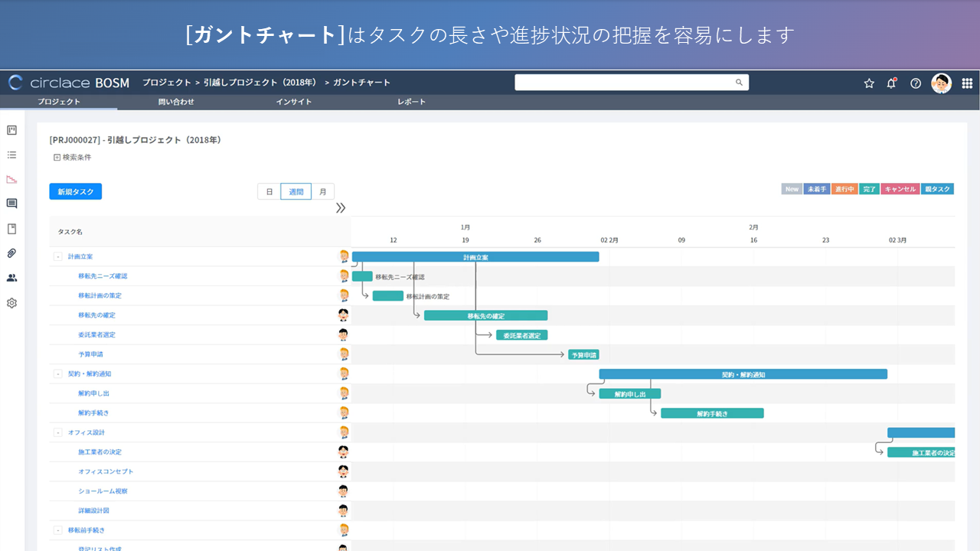Screen dimensions: 980x551
Task: Open the レポート tab
Action: click(411, 102)
